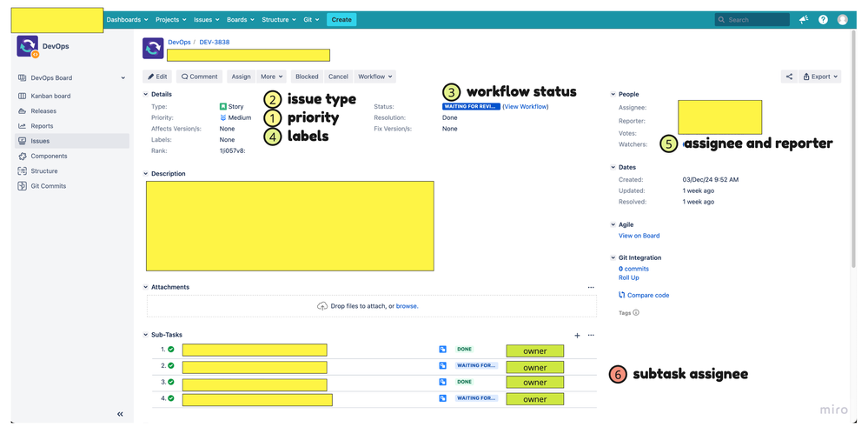Open the user profile avatar
This screenshot has width=868, height=434.
843,19
